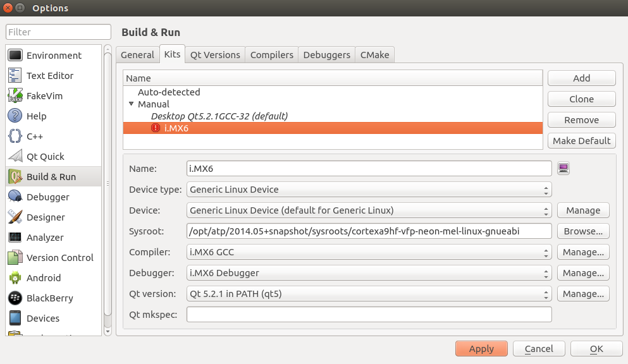628x364 pixels.
Task: Click the Name column header
Action: [x=333, y=78]
